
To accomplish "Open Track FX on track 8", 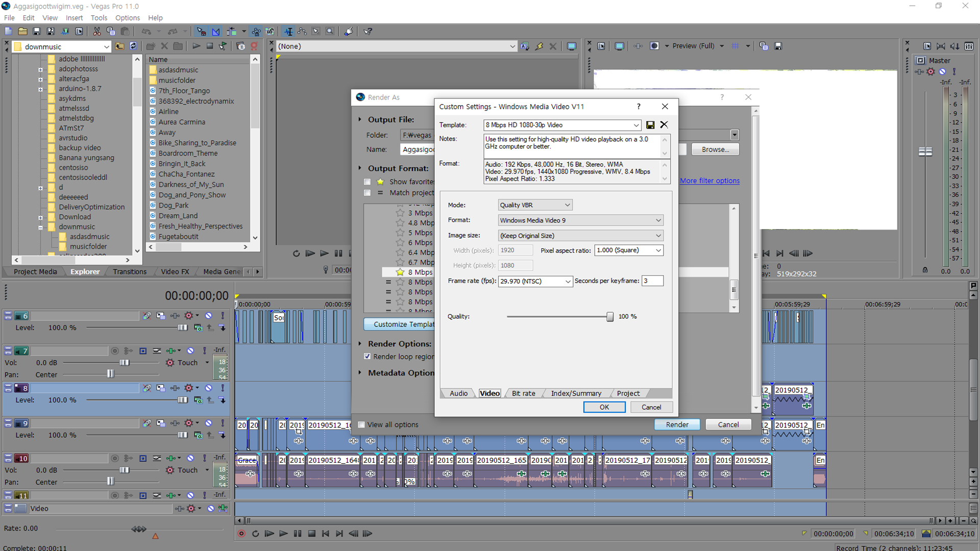I will [189, 388].
